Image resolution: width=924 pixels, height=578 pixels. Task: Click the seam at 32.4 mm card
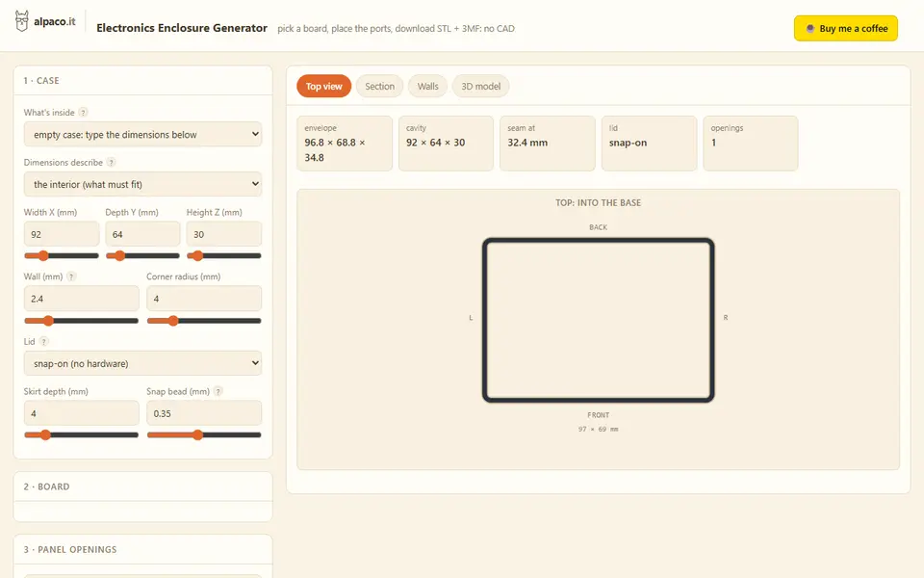548,144
